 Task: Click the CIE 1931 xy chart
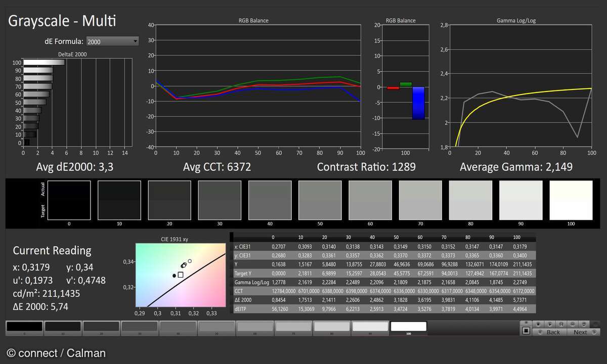point(180,275)
